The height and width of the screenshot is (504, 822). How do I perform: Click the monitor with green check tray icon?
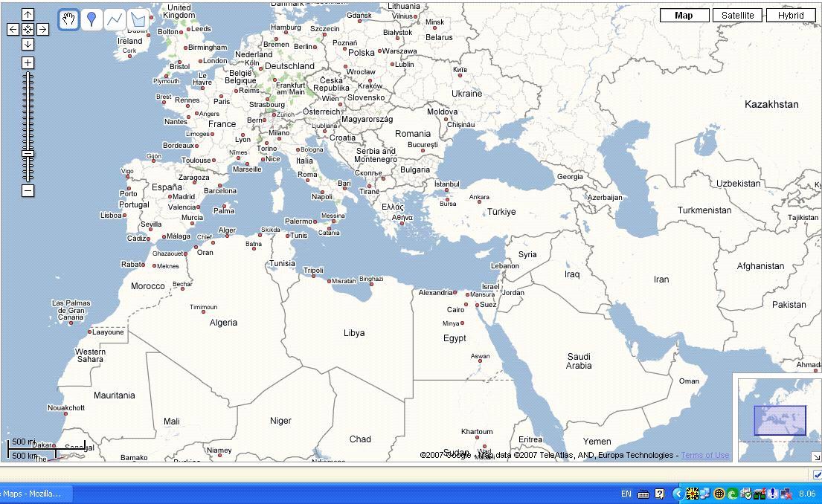745,494
